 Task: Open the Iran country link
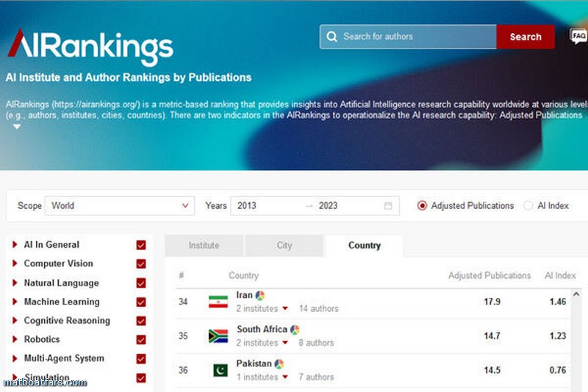(x=244, y=295)
